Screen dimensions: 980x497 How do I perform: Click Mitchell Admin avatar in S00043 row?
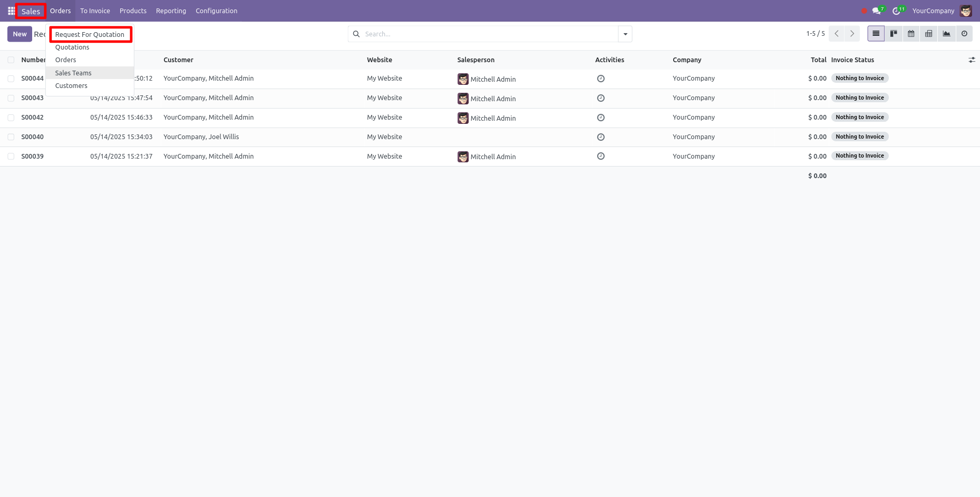[463, 99]
